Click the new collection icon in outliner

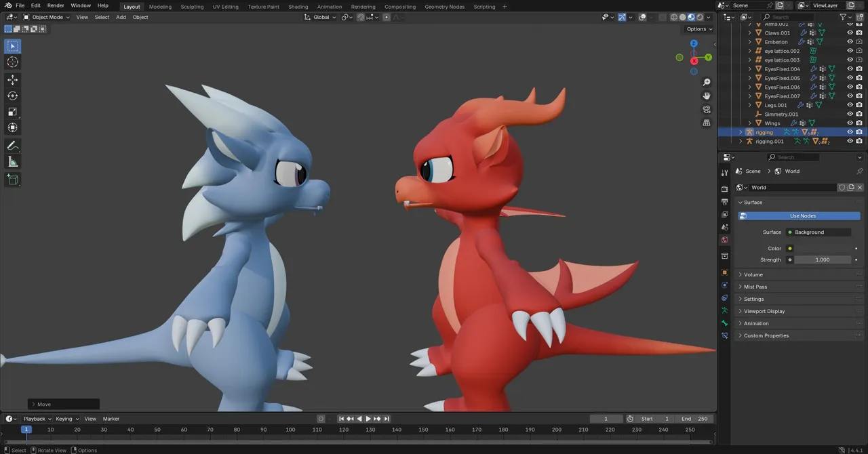click(860, 17)
